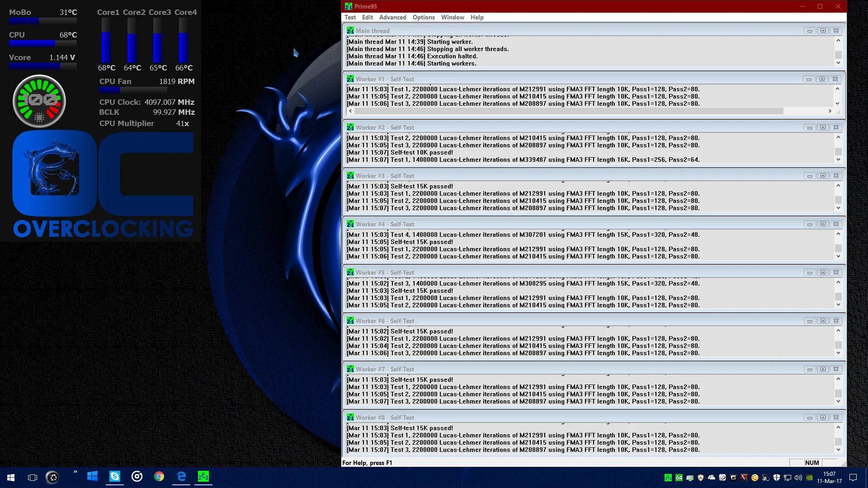Open the Windows Defender shield tray icon
The height and width of the screenshot is (488, 868).
coord(777,478)
